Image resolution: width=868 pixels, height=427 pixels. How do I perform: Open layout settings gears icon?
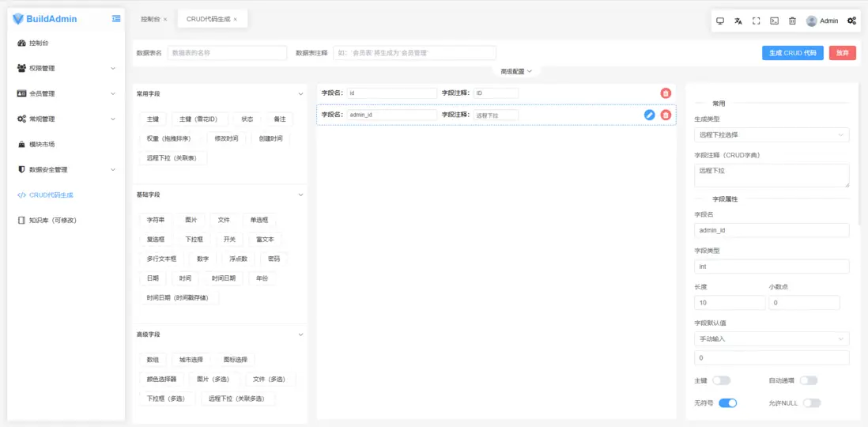851,21
